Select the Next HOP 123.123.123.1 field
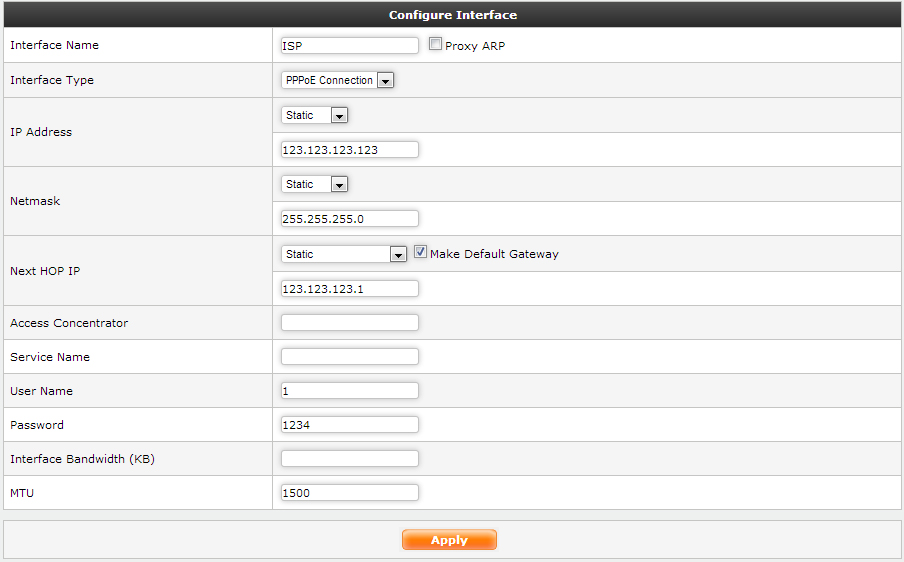Screen dimensions: 904x562 coord(350,289)
